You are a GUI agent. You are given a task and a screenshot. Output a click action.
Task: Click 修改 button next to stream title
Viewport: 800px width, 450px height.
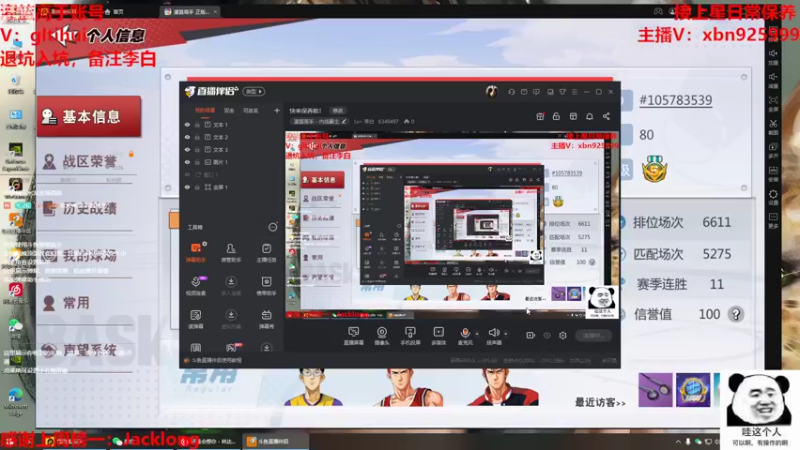pyautogui.click(x=338, y=110)
